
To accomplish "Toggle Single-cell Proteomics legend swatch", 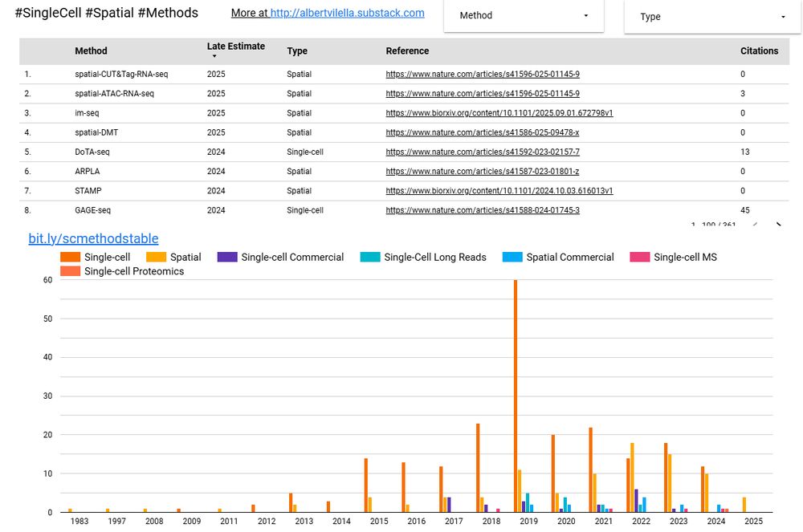I will [70, 271].
